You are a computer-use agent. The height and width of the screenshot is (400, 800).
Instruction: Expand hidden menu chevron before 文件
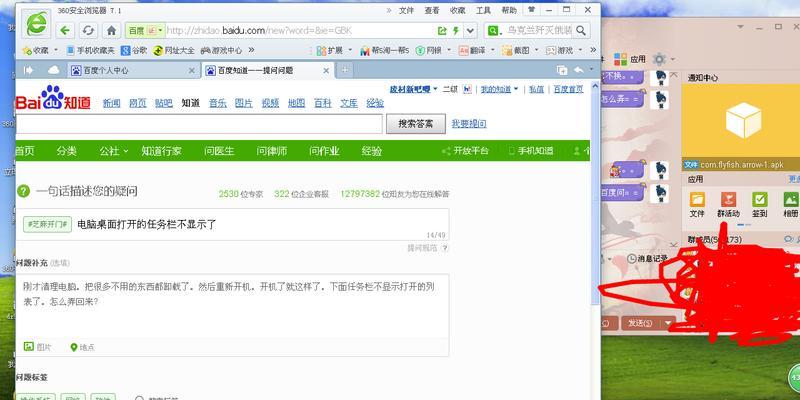tap(388, 10)
